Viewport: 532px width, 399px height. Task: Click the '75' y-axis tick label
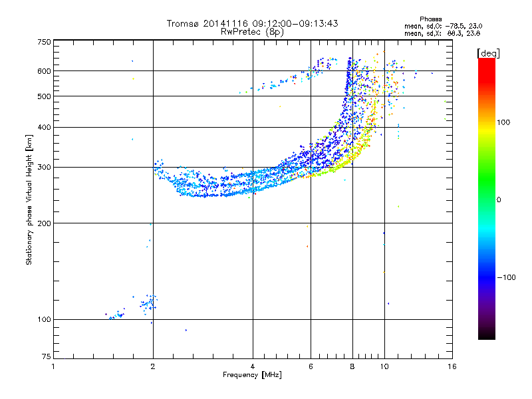click(47, 356)
